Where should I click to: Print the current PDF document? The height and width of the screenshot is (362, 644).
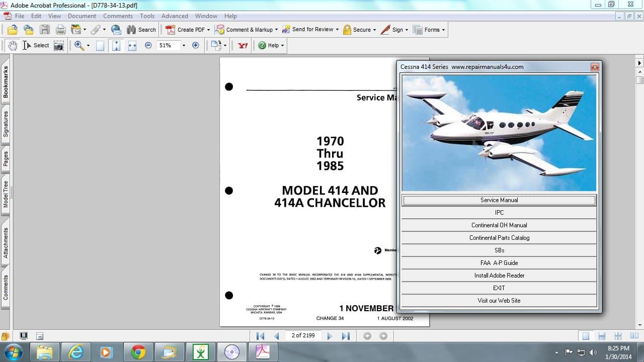pyautogui.click(x=60, y=29)
